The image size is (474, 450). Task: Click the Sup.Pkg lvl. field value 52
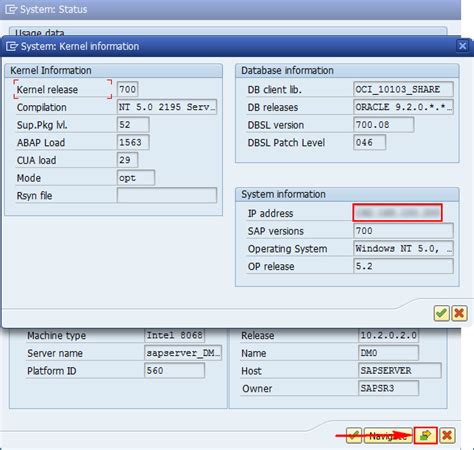[133, 125]
